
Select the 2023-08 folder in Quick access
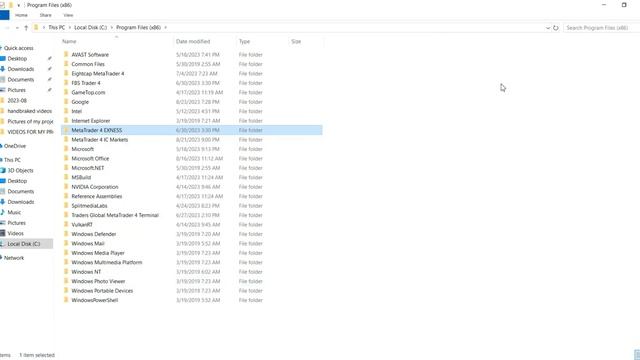(17, 100)
